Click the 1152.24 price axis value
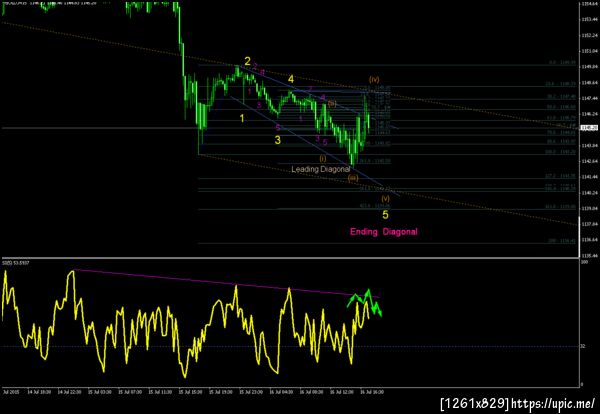 click(x=590, y=35)
